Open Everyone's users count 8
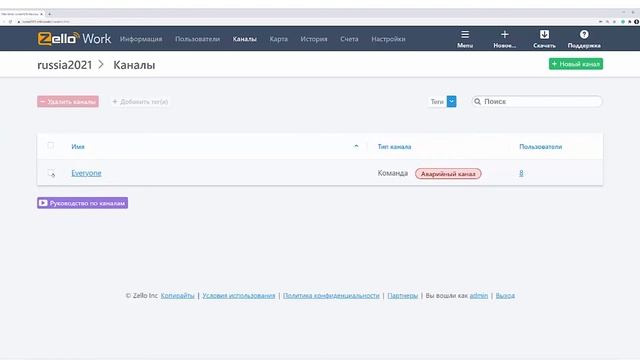 click(521, 173)
